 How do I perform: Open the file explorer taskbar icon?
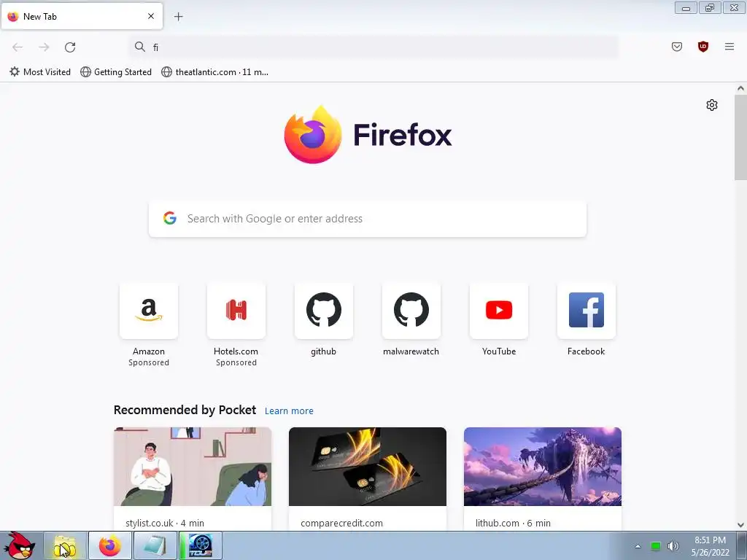[65, 546]
